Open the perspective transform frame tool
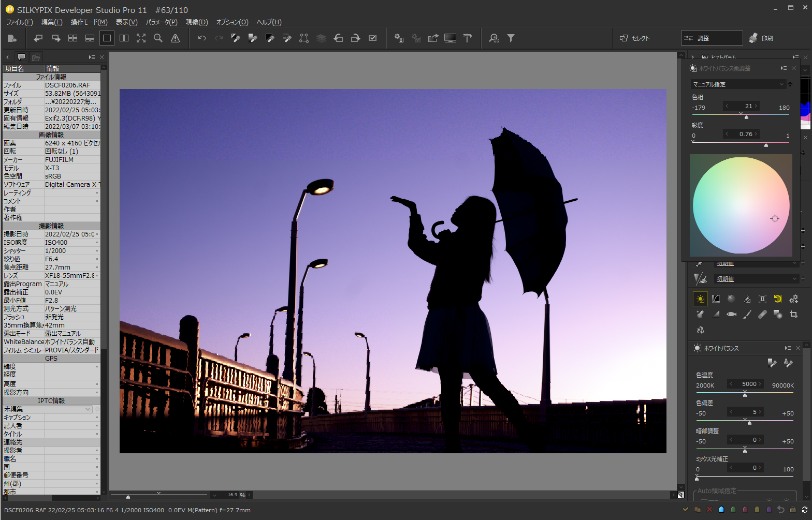Image resolution: width=812 pixels, height=520 pixels. (304, 38)
